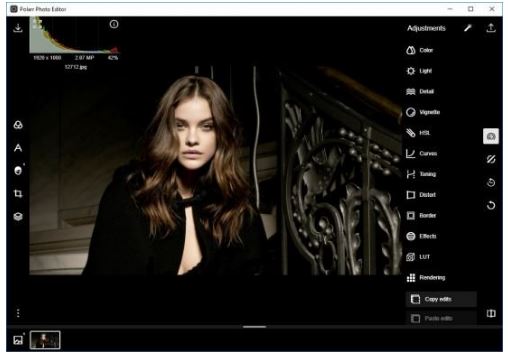This screenshot has width=508, height=360.
Task: Select the Text tool in left sidebar
Action: (x=18, y=148)
